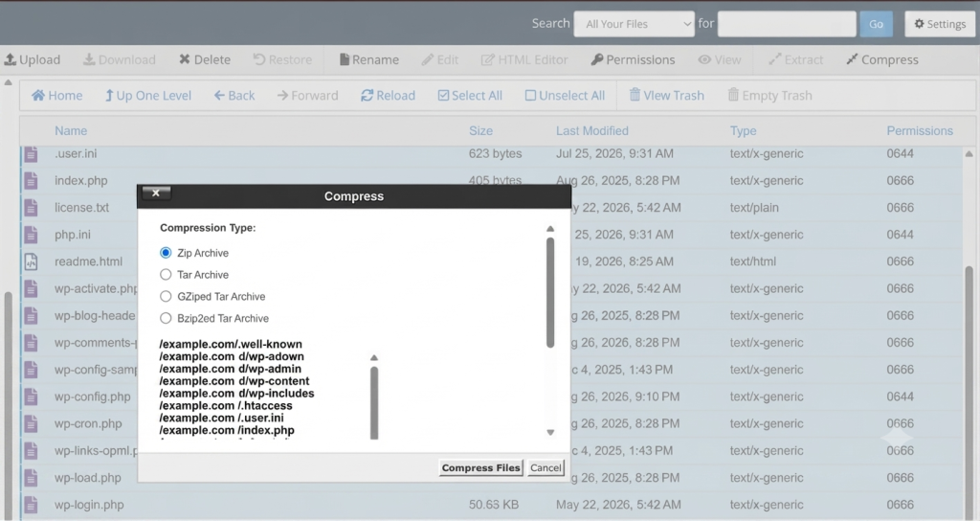Viewport: 980px width, 521px height.
Task: Open Settings with gear icon
Action: (x=940, y=24)
